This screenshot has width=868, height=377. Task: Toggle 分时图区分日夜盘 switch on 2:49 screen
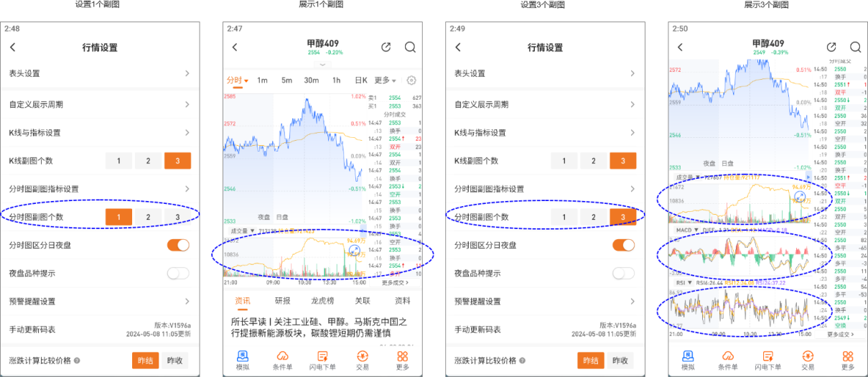(623, 246)
